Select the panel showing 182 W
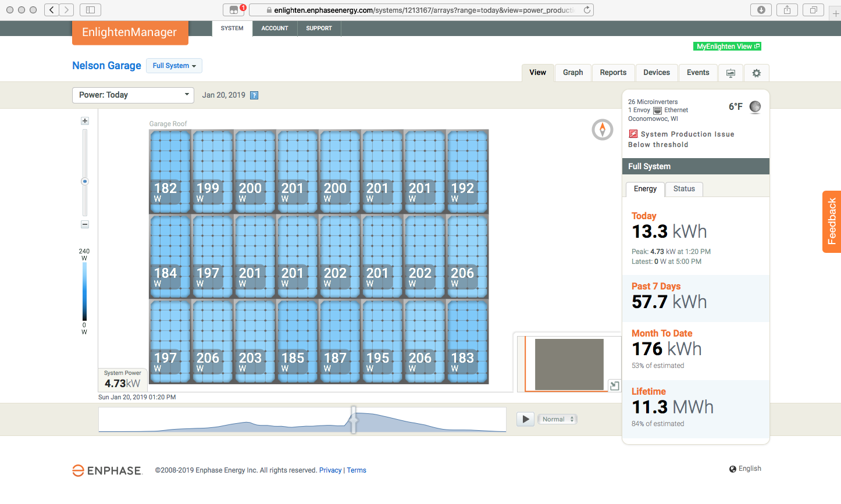Image resolution: width=841 pixels, height=504 pixels. click(x=170, y=171)
